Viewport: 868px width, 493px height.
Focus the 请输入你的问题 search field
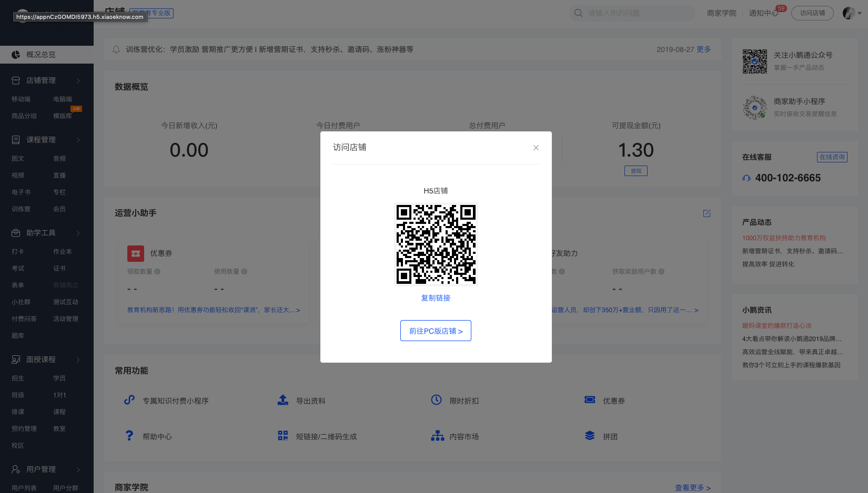click(632, 13)
